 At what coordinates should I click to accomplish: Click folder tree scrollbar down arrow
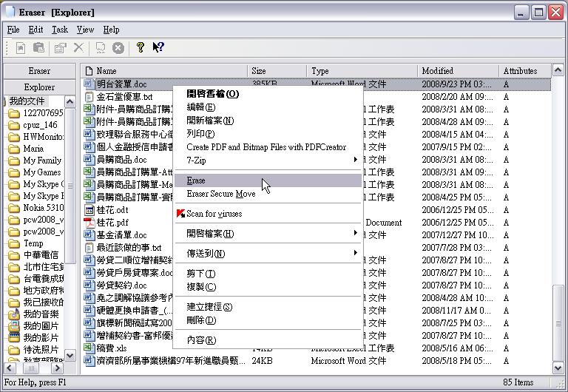[70, 356]
